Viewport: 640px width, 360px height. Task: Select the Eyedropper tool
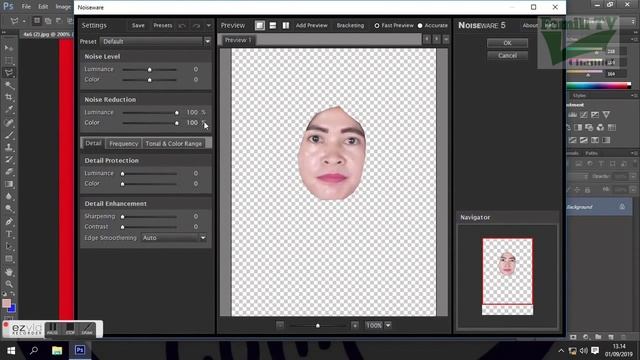(x=9, y=109)
